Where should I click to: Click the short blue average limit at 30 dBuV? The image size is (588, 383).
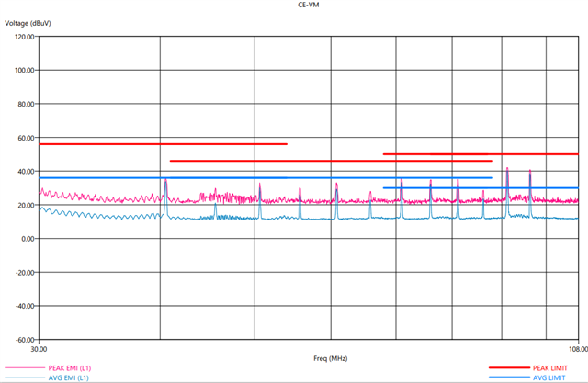pos(481,187)
